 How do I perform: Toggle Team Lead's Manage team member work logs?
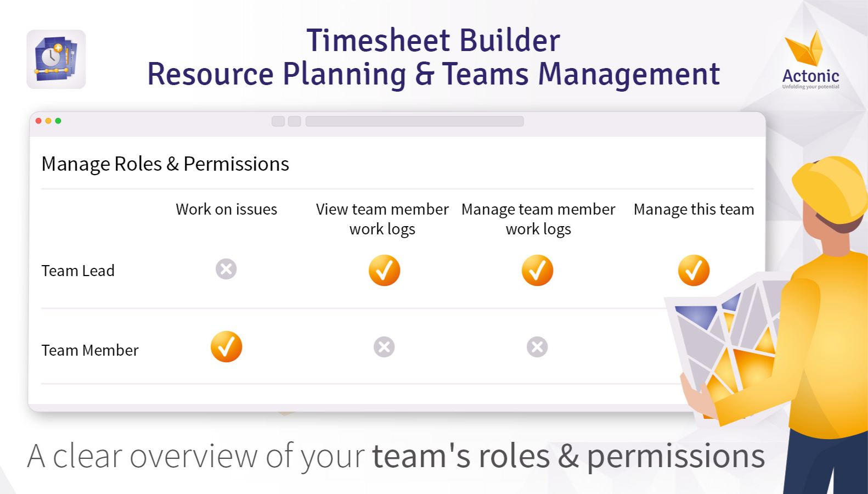537,270
